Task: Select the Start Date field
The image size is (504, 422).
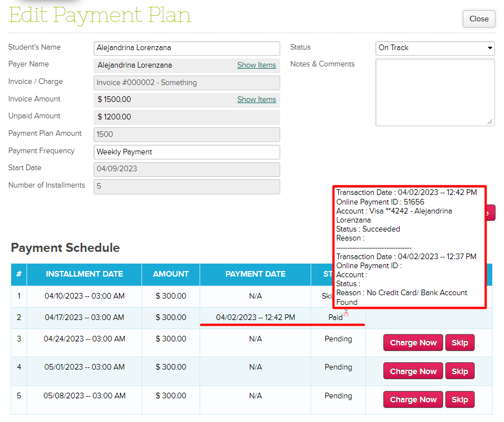Action: pos(187,169)
